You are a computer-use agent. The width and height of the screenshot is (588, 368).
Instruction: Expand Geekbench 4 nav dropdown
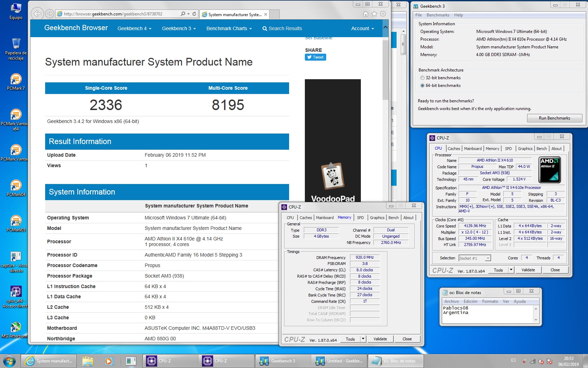(x=134, y=28)
